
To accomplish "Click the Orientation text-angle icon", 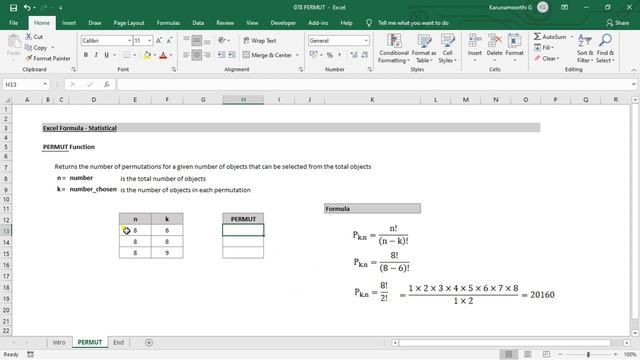I will pyautogui.click(x=222, y=40).
